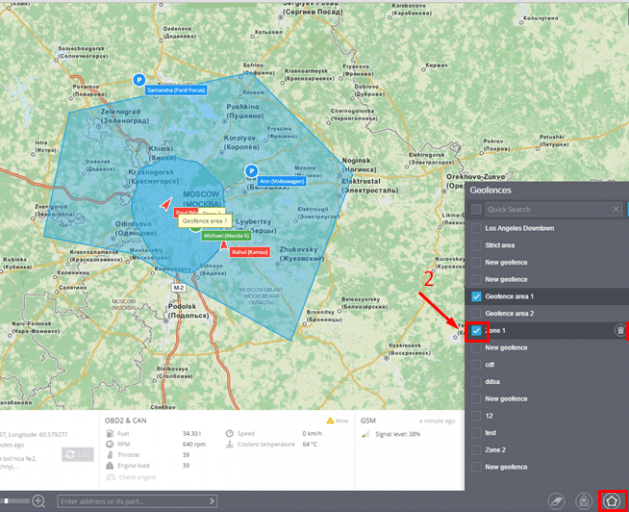629x512 pixels.
Task: Click the yellow warning triangle next to Now
Action: click(x=330, y=421)
